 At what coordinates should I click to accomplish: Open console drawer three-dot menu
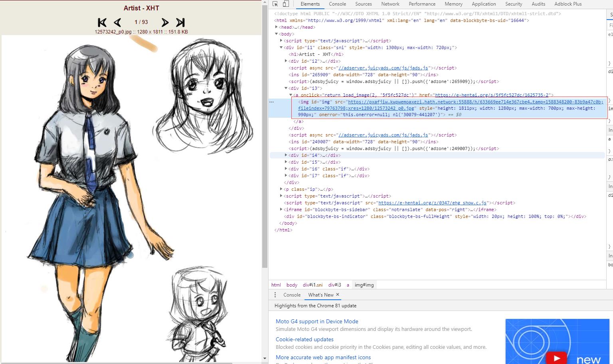tap(275, 295)
